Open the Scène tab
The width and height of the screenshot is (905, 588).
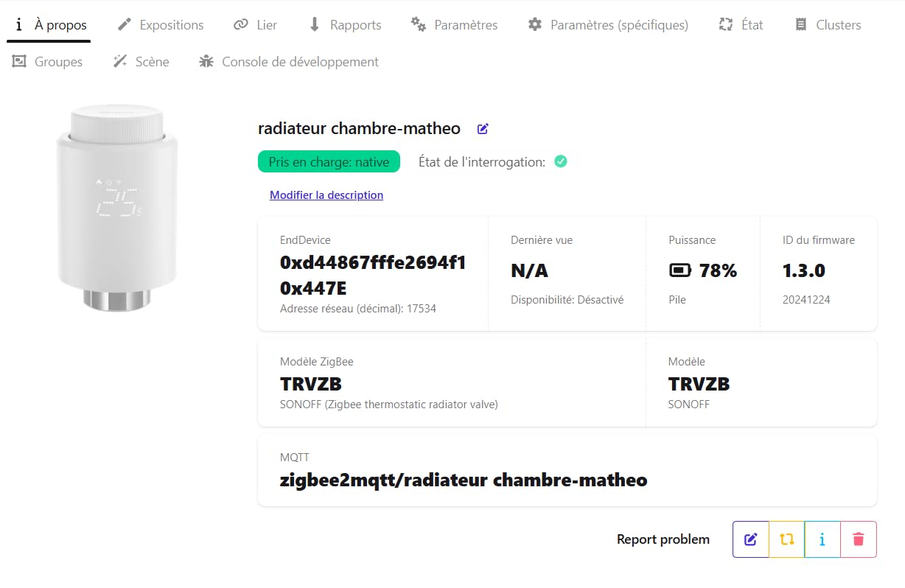coord(141,62)
